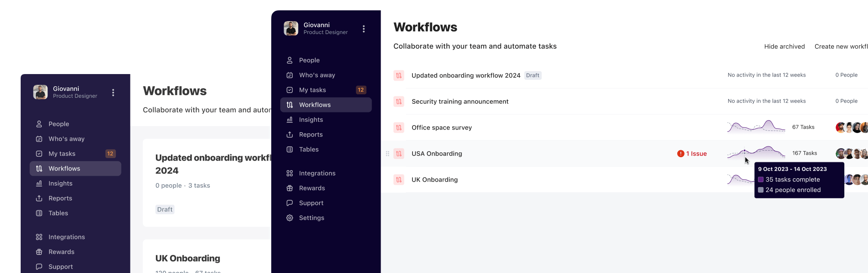
Task: Click the red issue alert icon on USA Onboarding
Action: pyautogui.click(x=681, y=154)
